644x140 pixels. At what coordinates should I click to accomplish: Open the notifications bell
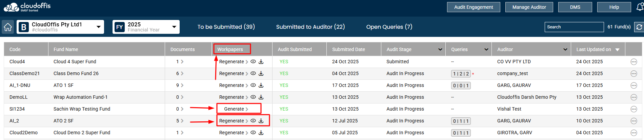[x=640, y=7]
